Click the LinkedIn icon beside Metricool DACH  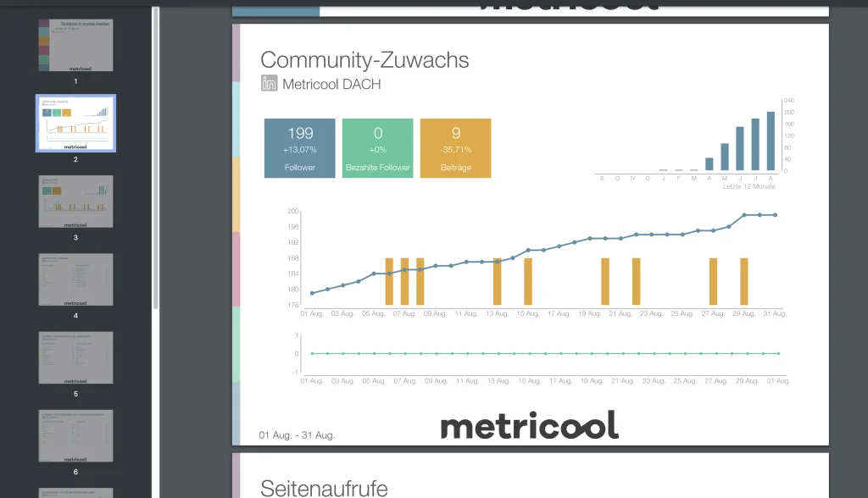click(x=269, y=84)
